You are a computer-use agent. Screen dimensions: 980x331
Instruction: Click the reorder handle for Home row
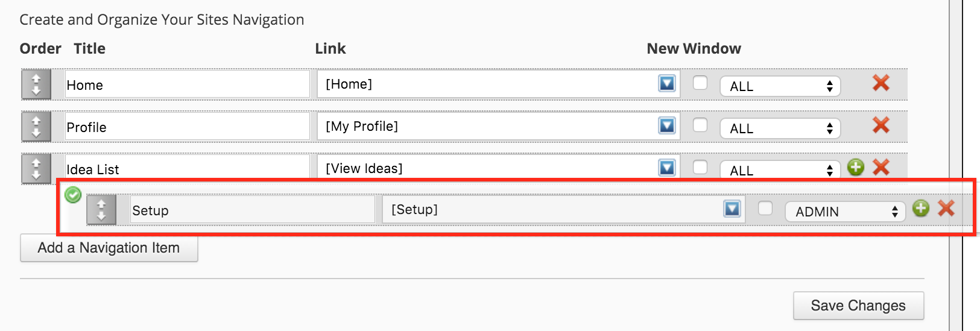pyautogui.click(x=36, y=84)
